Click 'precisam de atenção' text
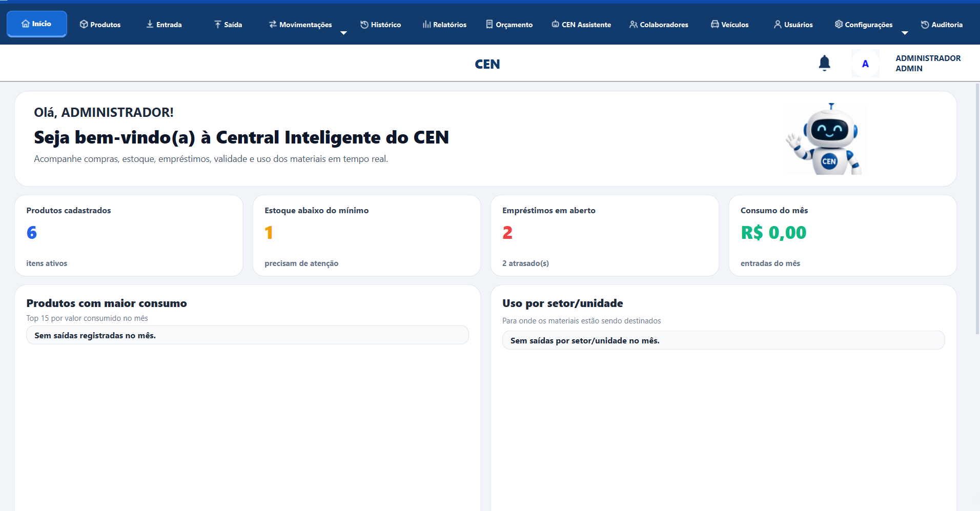The width and height of the screenshot is (980, 511). point(301,263)
